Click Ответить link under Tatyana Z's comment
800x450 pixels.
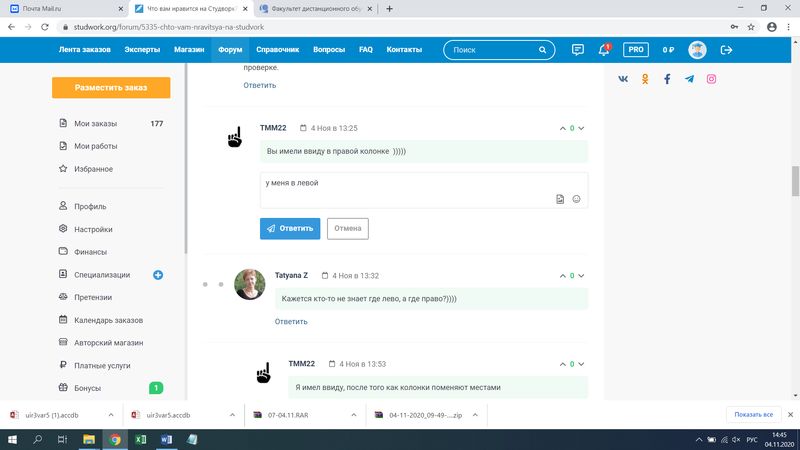point(291,321)
